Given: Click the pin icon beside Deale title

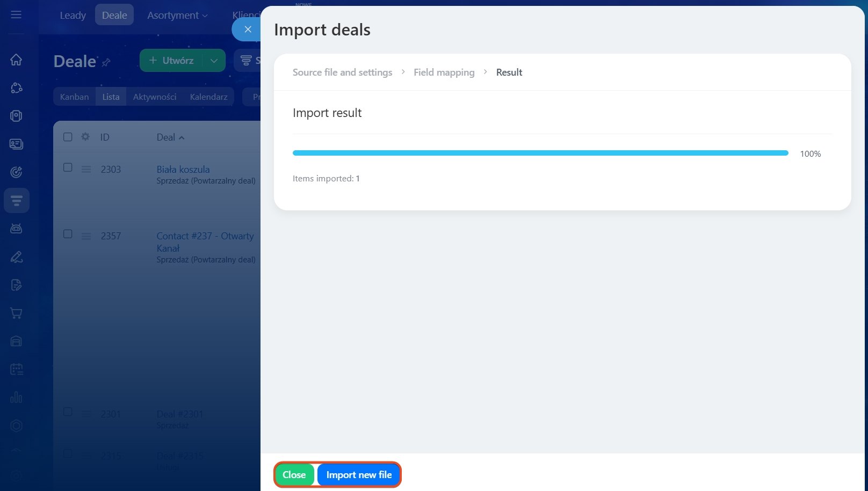Looking at the screenshot, I should (106, 62).
